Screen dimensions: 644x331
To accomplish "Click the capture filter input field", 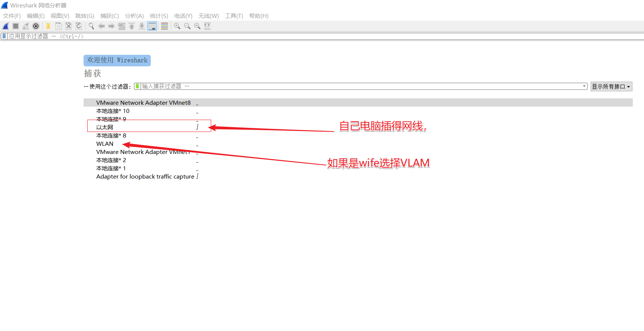I will (x=361, y=86).
